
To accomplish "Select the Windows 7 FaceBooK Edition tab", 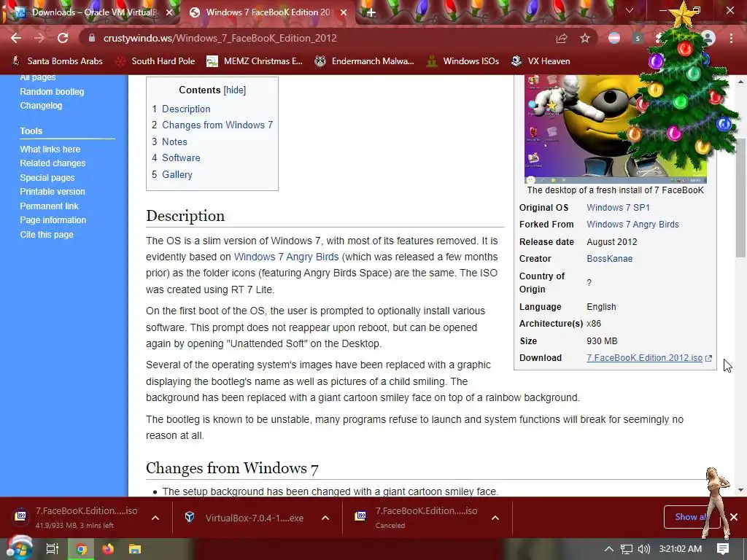I will (268, 12).
